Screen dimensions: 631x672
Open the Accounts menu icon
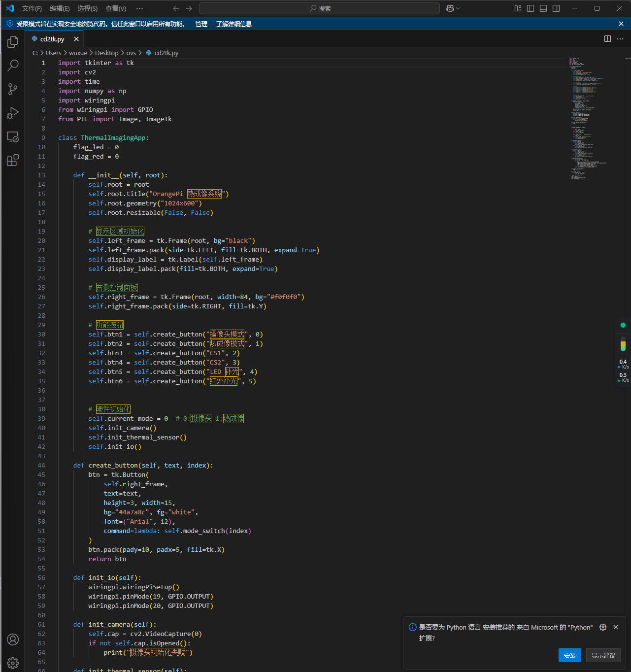tap(13, 639)
